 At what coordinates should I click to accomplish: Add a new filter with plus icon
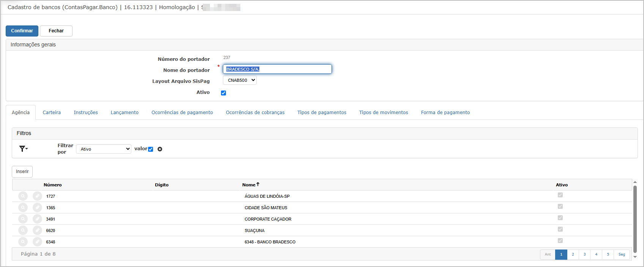pyautogui.click(x=160, y=149)
